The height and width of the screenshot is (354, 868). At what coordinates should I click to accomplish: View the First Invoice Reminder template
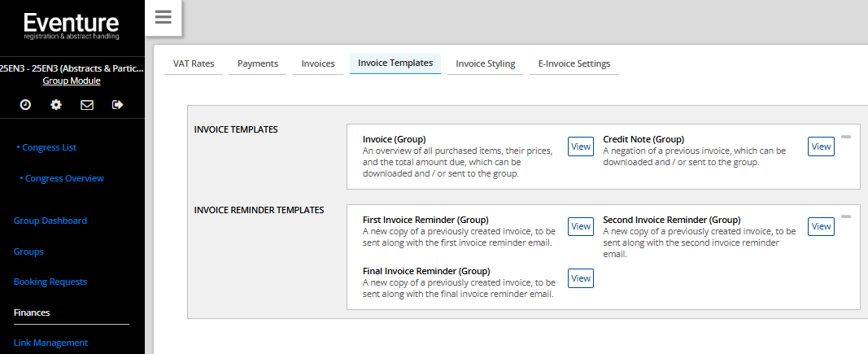[581, 226]
